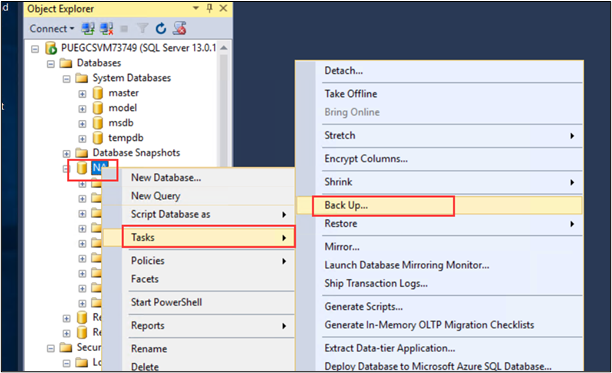
Task: Select Deploy Database to Microsoft Azure SQL Database
Action: [x=440, y=366]
